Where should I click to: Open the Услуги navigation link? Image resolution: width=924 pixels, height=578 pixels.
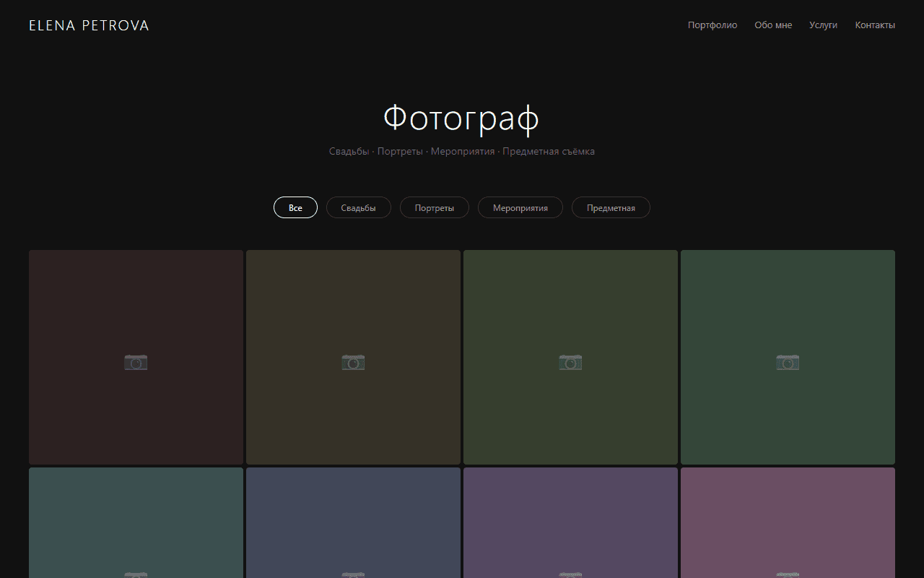(x=824, y=25)
